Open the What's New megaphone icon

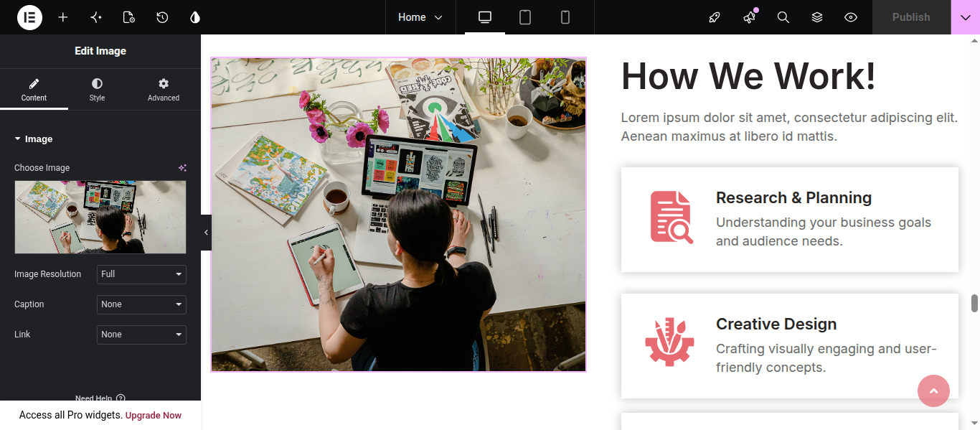750,17
